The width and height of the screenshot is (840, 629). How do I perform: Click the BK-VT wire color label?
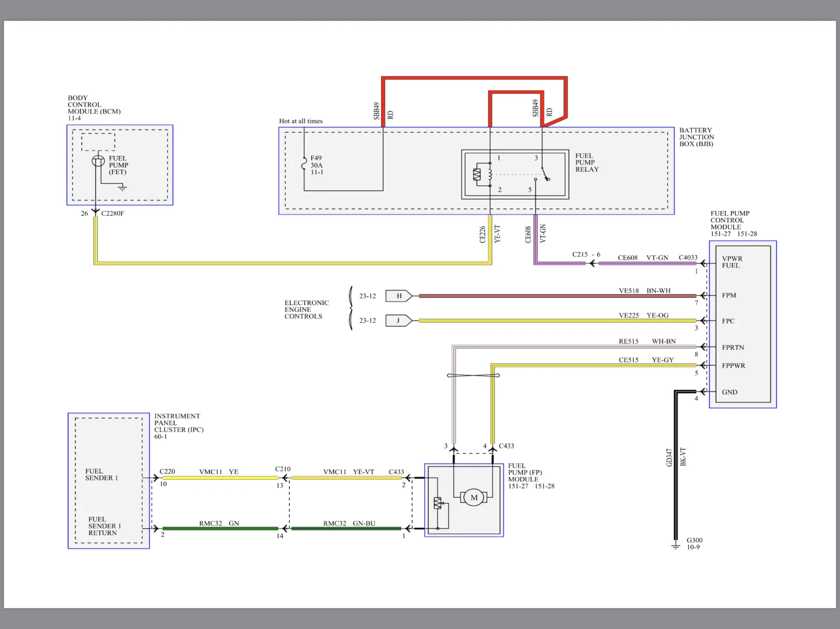click(x=683, y=456)
